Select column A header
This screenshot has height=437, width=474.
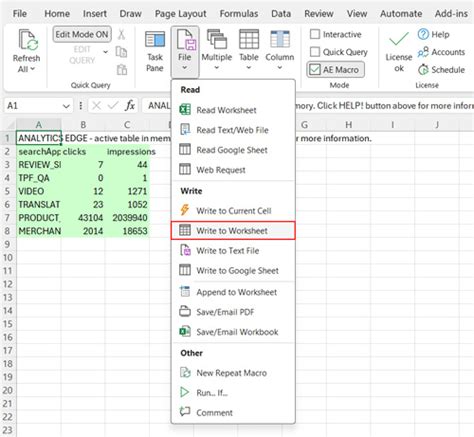39,125
